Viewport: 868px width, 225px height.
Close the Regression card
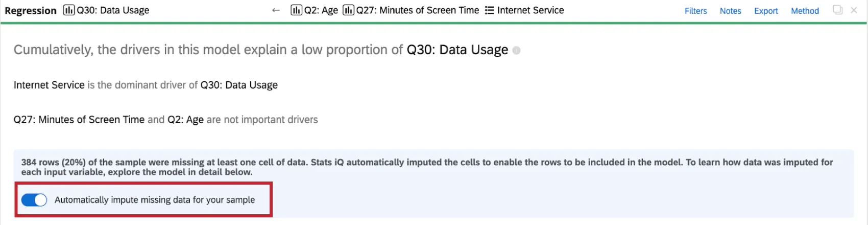click(x=854, y=10)
